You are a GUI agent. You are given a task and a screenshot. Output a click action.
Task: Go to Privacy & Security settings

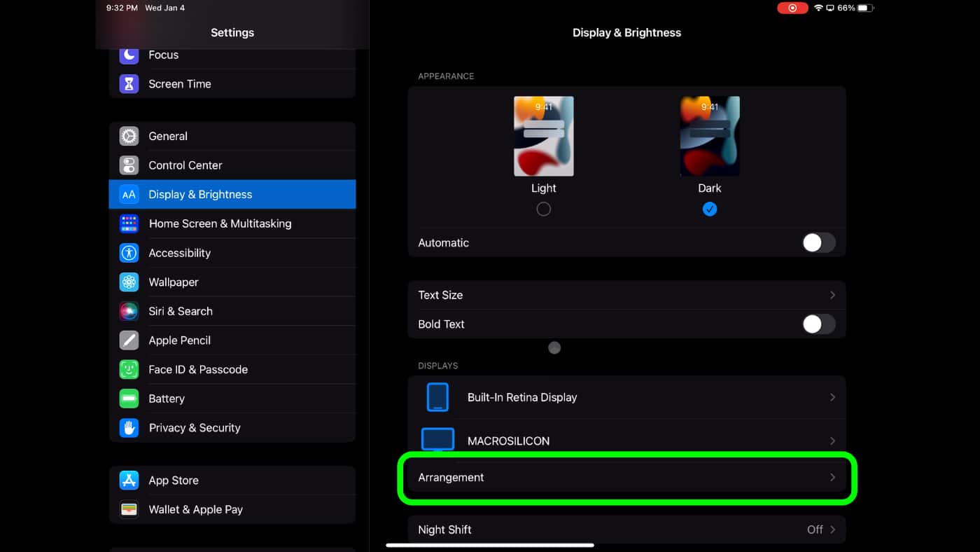195,428
